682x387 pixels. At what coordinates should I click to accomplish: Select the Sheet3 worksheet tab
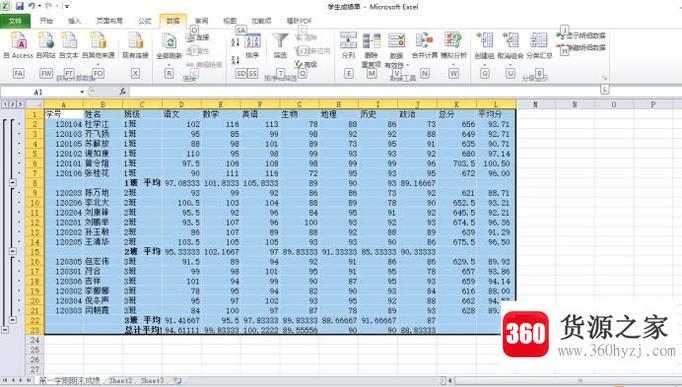point(152,380)
